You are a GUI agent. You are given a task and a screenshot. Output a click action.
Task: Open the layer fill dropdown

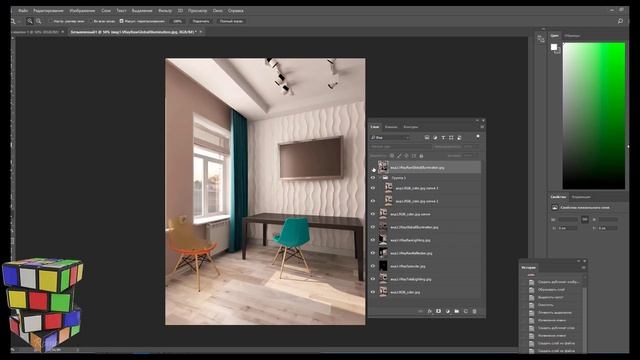471,156
